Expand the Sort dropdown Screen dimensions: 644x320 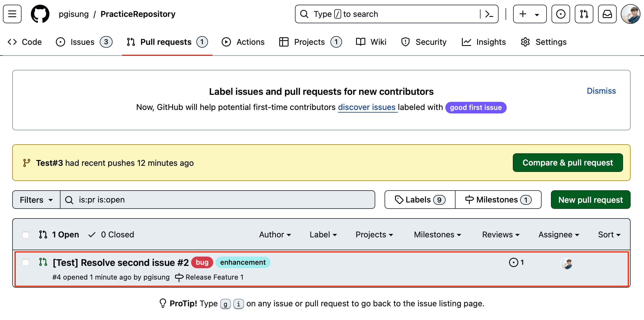pos(609,234)
